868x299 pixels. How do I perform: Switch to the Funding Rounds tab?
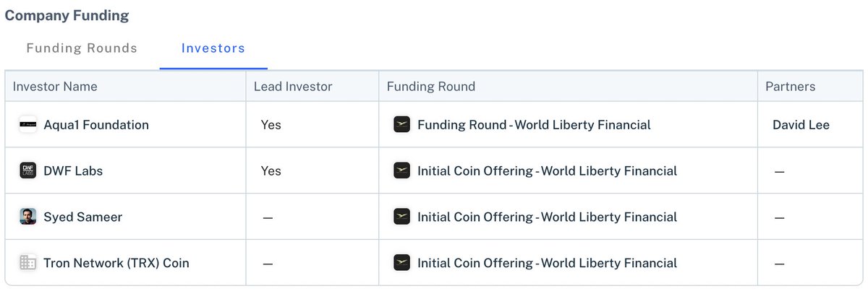82,48
